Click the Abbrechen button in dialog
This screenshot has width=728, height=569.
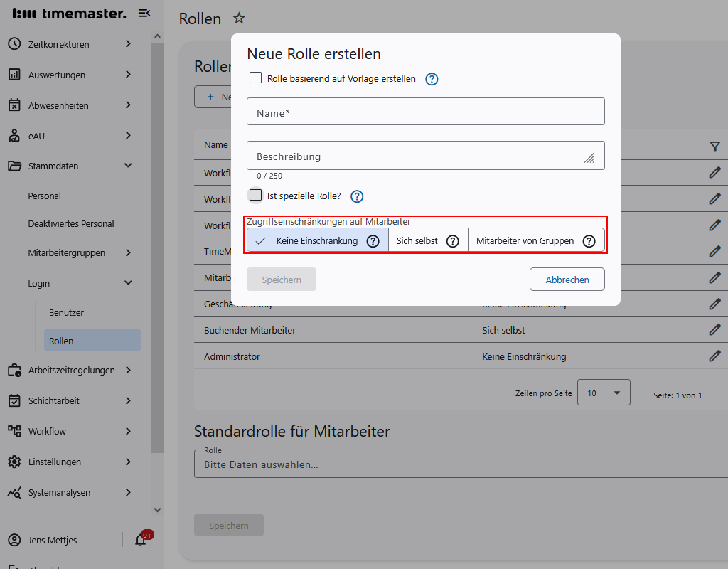(x=567, y=280)
